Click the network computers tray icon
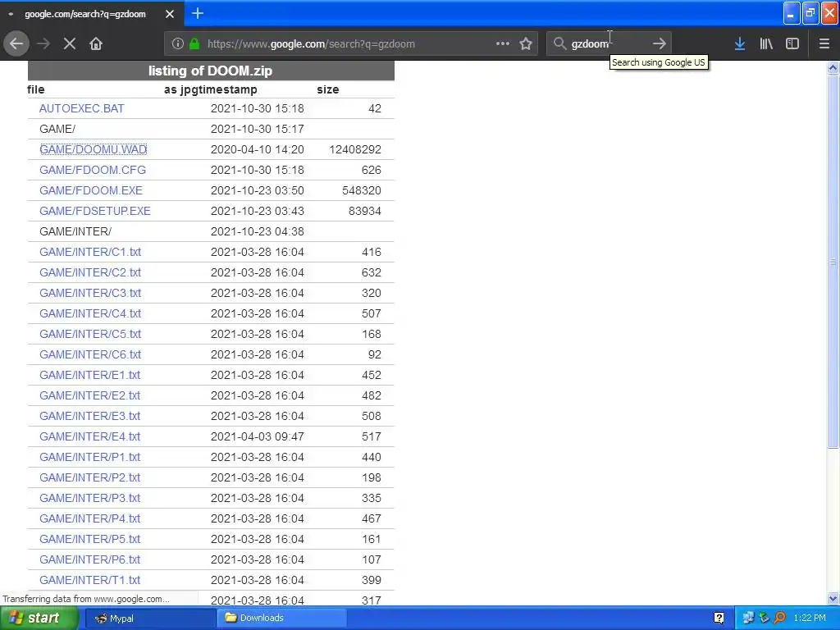 click(748, 619)
